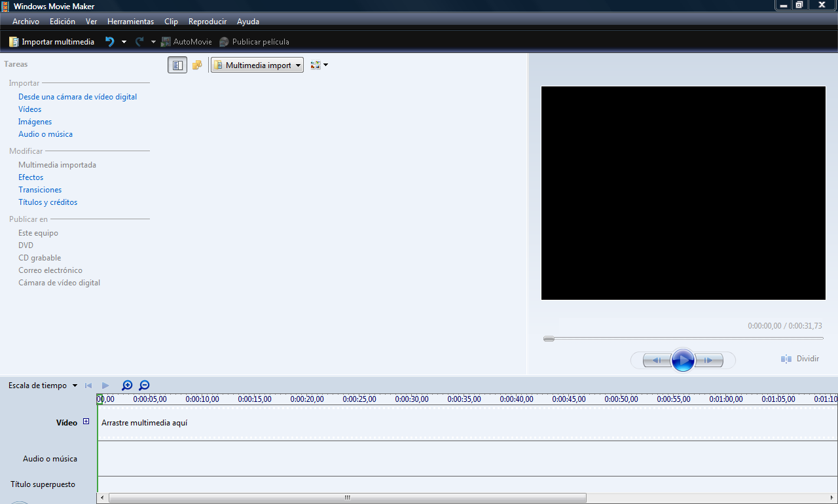Open the Clip menu

click(x=171, y=22)
